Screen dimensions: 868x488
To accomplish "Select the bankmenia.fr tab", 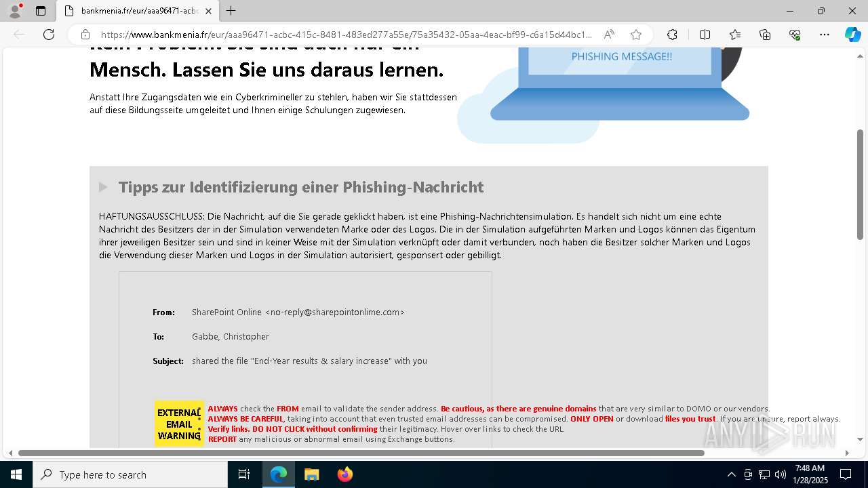I will coord(138,11).
